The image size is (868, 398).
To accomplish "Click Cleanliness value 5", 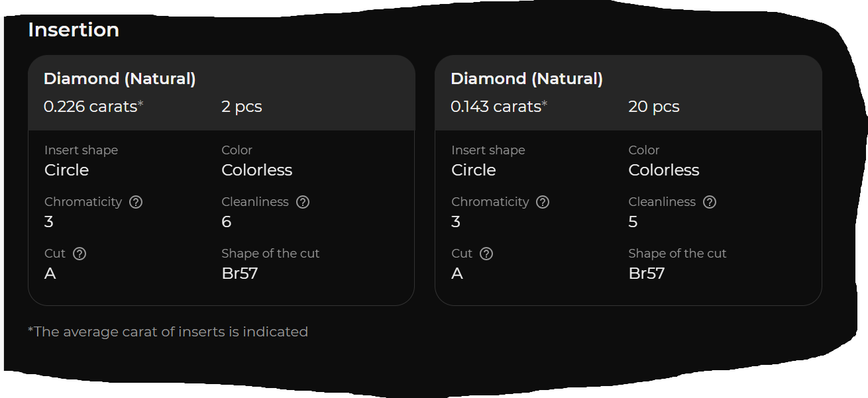I will point(633,222).
